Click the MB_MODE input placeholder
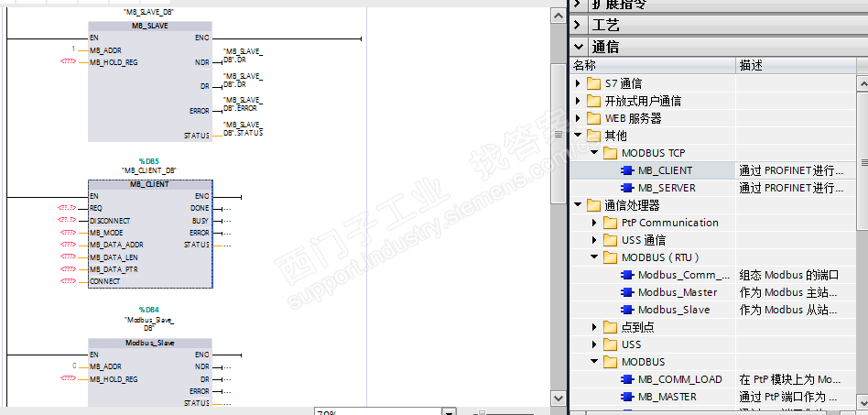The width and height of the screenshot is (868, 415). pyautogui.click(x=68, y=232)
